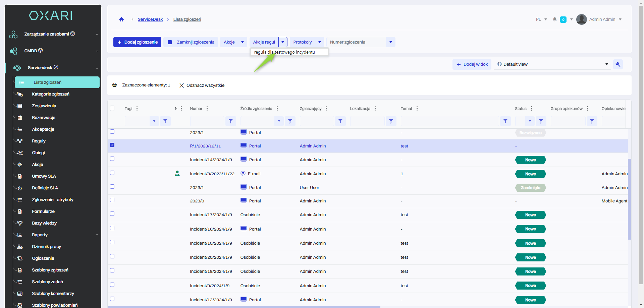
Task: Click the filter icon for Numer column
Action: 230,121
